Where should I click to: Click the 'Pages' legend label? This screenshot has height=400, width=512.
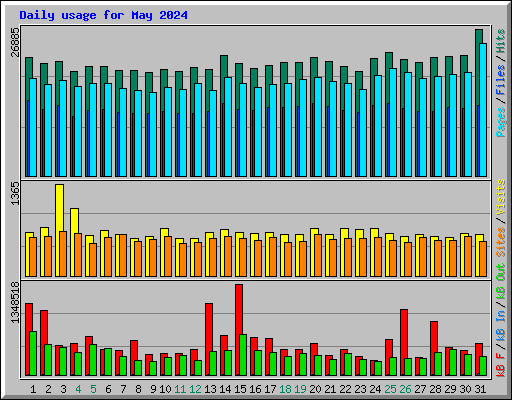[x=501, y=122]
